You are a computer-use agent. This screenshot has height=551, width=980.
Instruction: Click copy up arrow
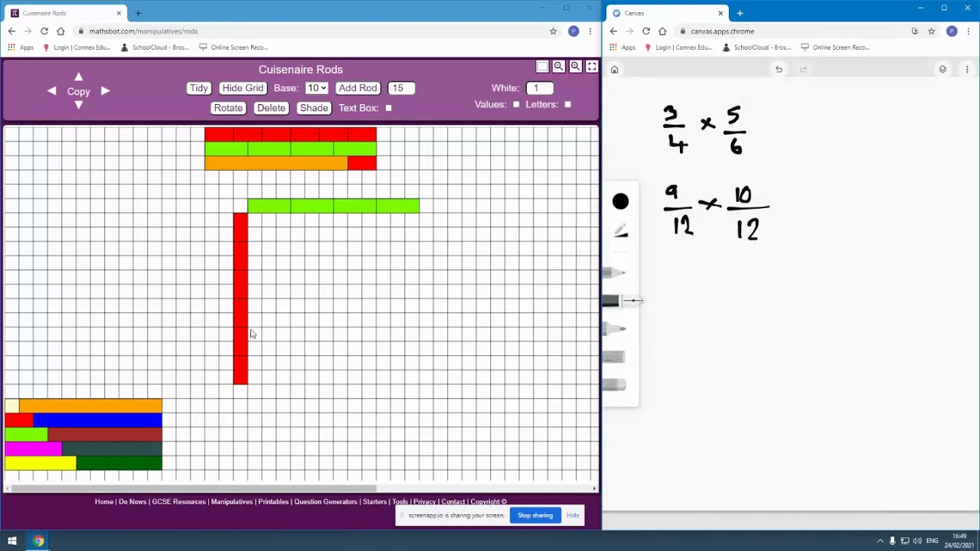78,77
